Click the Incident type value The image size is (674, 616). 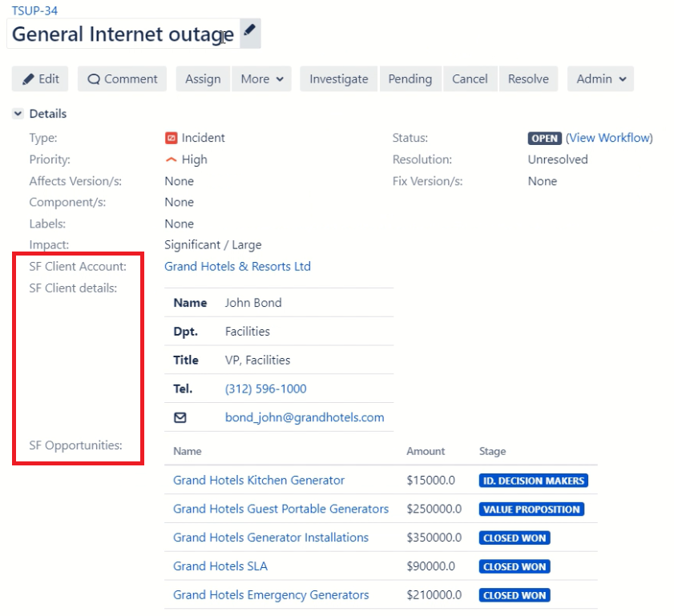[x=203, y=138]
